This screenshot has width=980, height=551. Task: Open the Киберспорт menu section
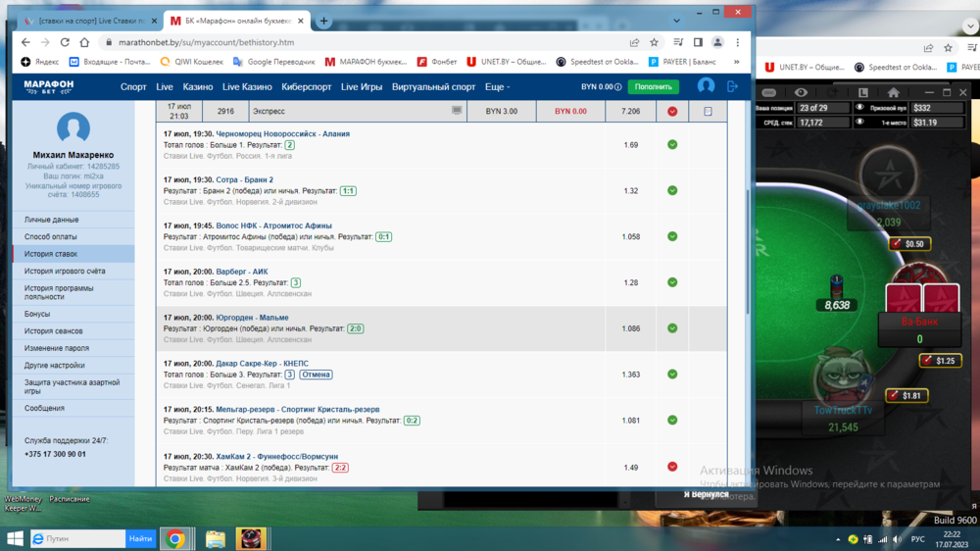coord(306,86)
